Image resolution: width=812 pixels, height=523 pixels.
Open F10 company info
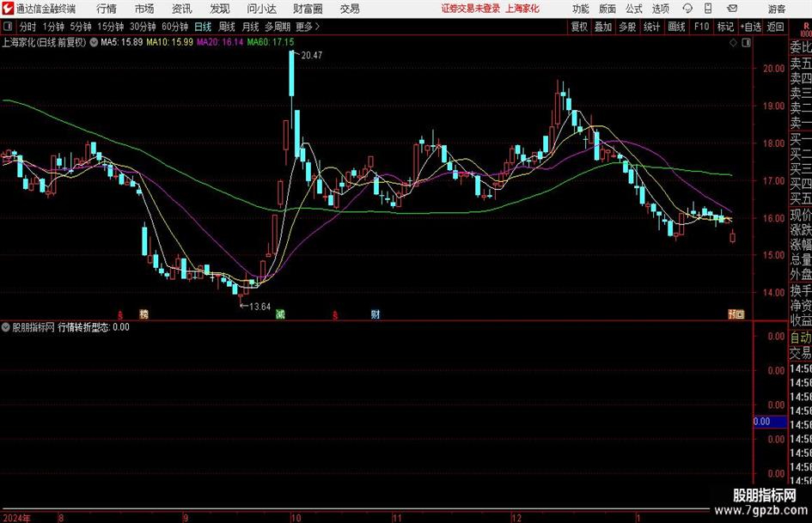point(702,27)
